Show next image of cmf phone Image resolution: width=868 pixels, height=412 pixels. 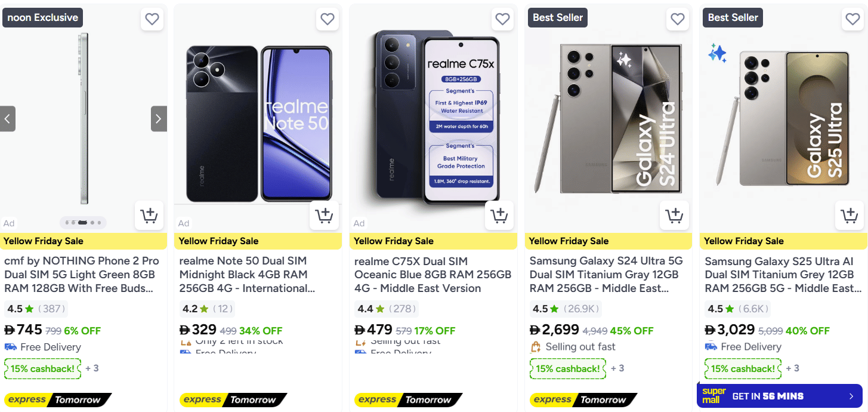(x=159, y=119)
